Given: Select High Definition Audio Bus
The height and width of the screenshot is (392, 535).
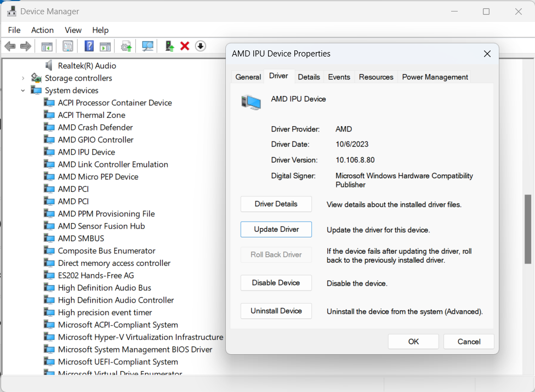Looking at the screenshot, I should [104, 288].
